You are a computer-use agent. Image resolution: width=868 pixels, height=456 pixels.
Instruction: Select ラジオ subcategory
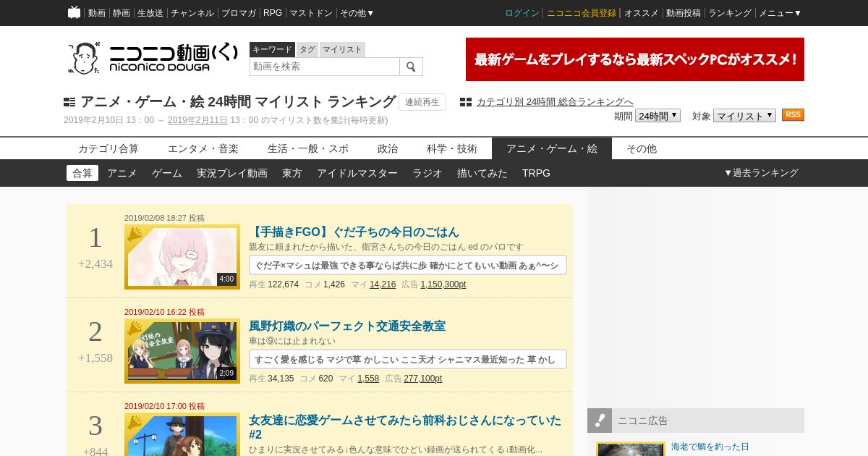pos(427,173)
